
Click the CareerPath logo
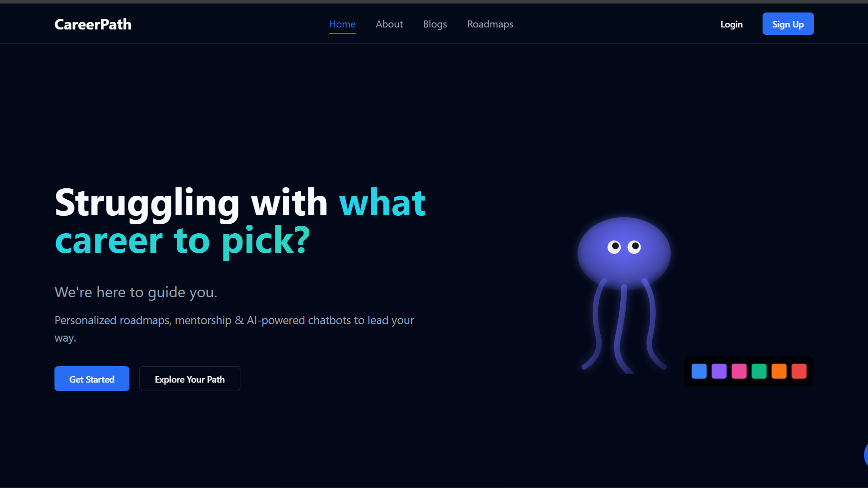click(93, 24)
